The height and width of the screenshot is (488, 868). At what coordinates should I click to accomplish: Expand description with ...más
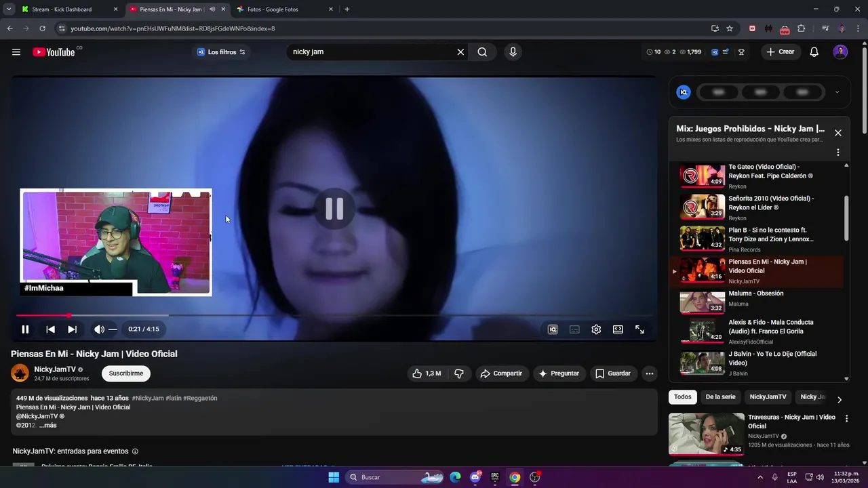(x=47, y=426)
